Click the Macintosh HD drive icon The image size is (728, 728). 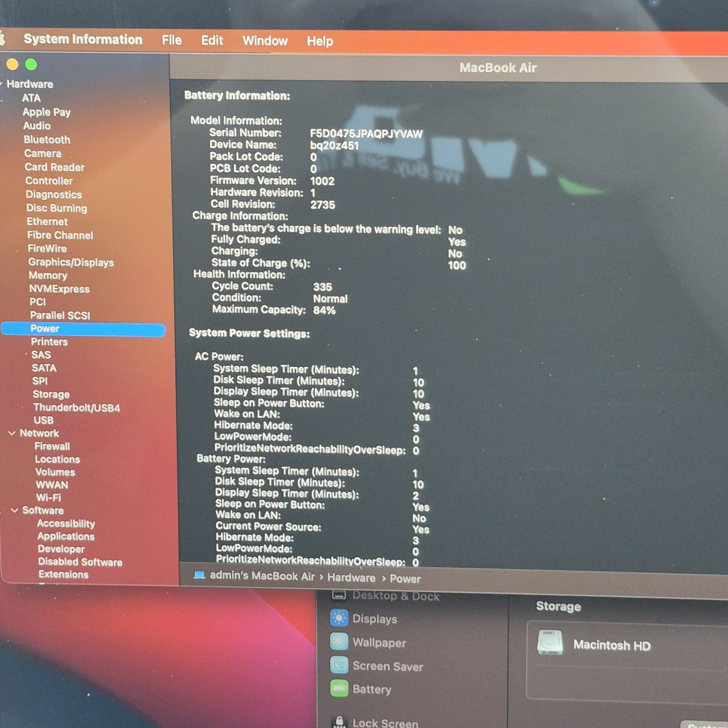550,642
